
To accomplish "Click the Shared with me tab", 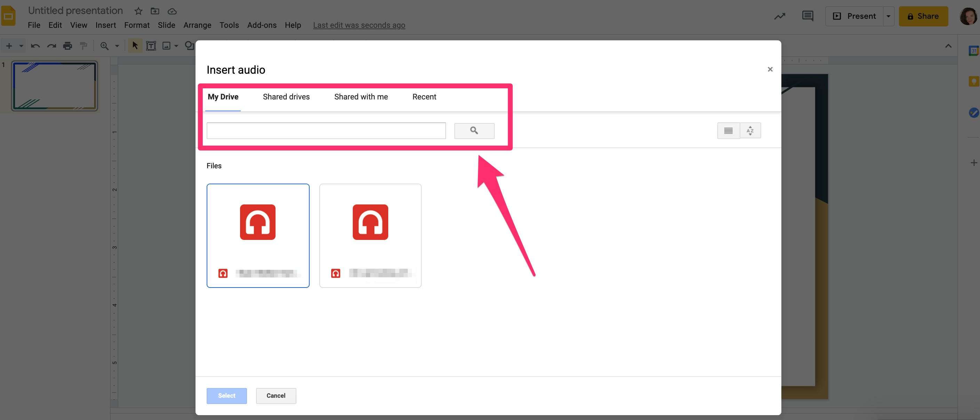I will pyautogui.click(x=361, y=97).
